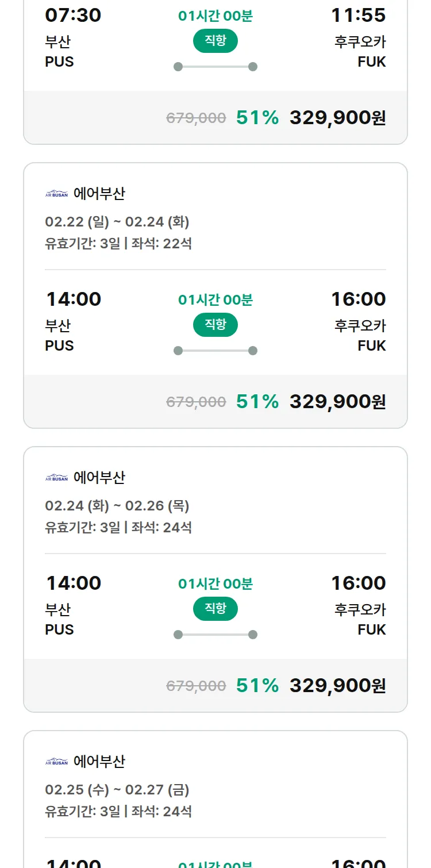Click route line under 02.22 flight duration
431x868 pixels.
215,351
